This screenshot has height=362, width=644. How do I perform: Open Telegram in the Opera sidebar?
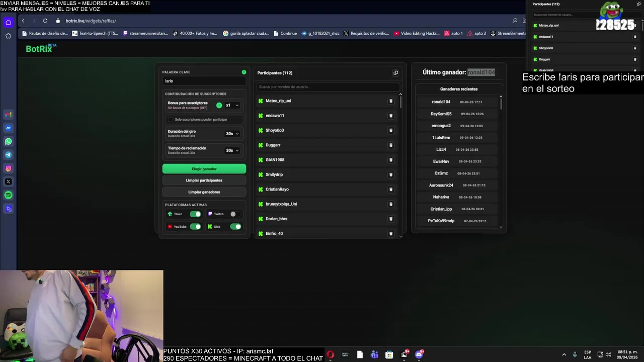[x=8, y=155]
